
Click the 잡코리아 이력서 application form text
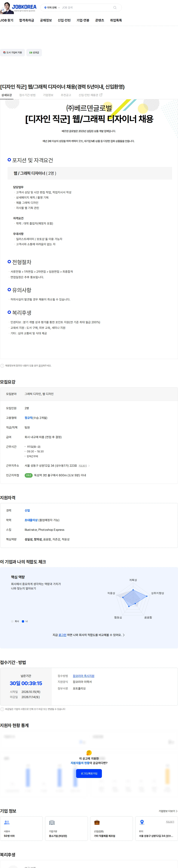pos(82,682)
